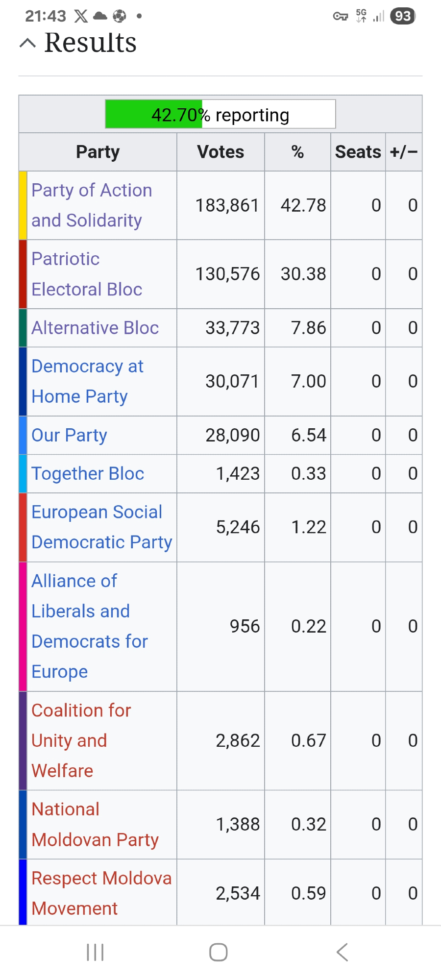Tap the soccer ball notification icon

(119, 16)
